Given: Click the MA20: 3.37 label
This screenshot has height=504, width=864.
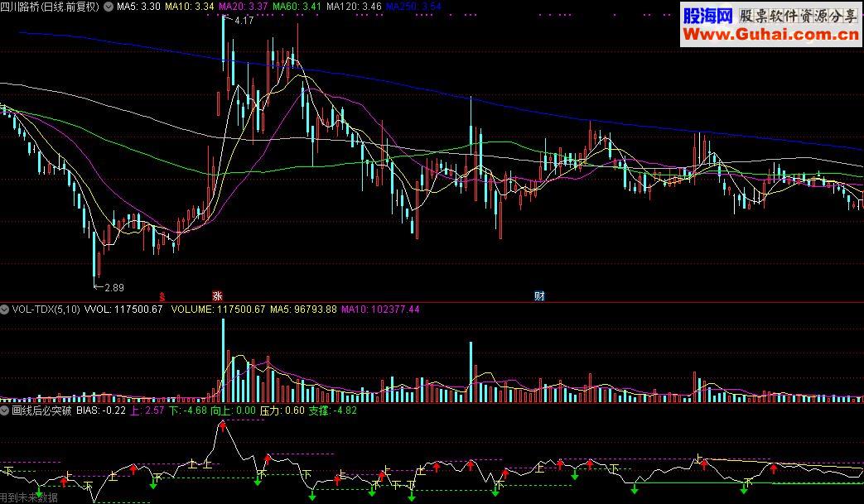Looking at the screenshot, I should [243, 7].
